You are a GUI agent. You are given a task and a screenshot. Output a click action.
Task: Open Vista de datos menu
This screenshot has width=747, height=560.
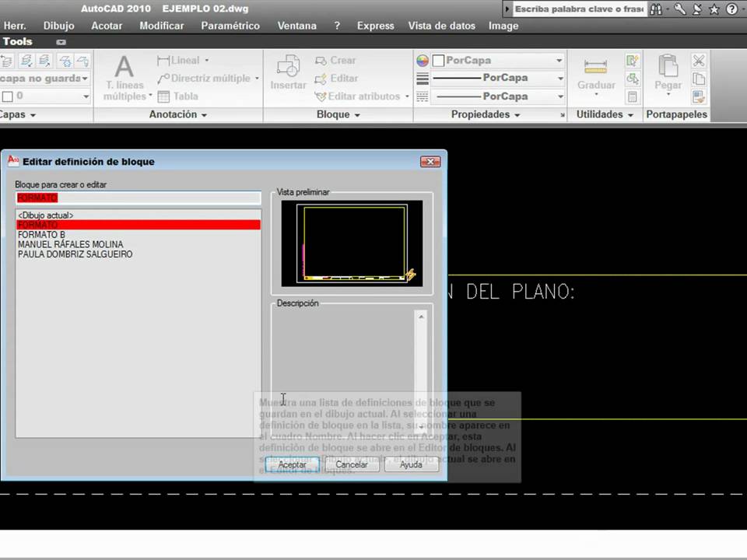(442, 26)
